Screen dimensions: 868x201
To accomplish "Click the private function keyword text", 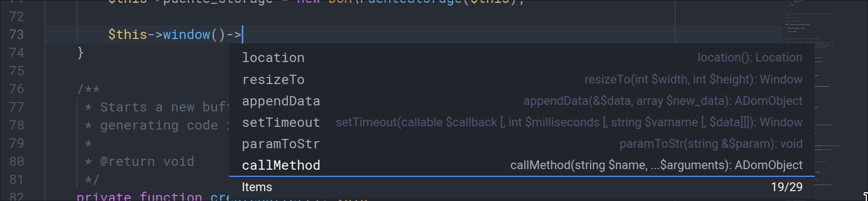I will pos(139,197).
